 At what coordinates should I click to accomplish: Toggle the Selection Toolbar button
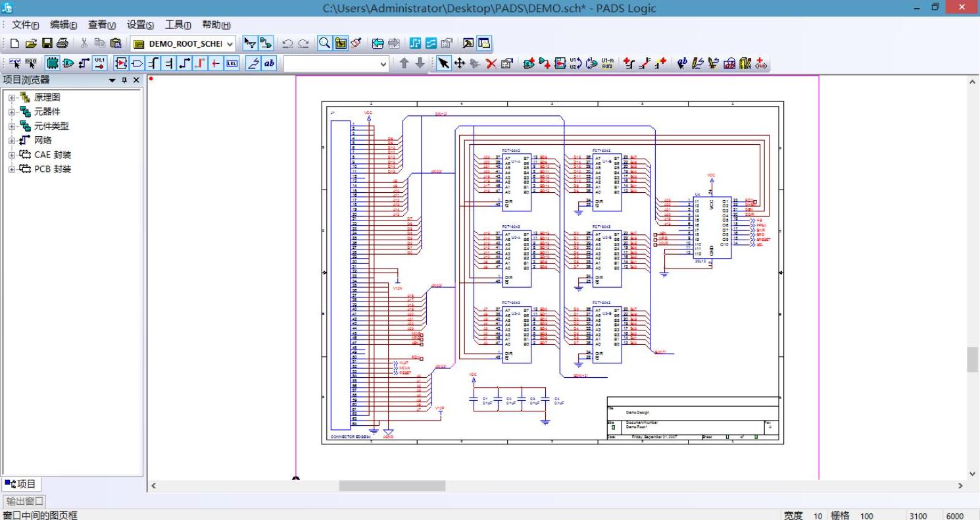(249, 43)
